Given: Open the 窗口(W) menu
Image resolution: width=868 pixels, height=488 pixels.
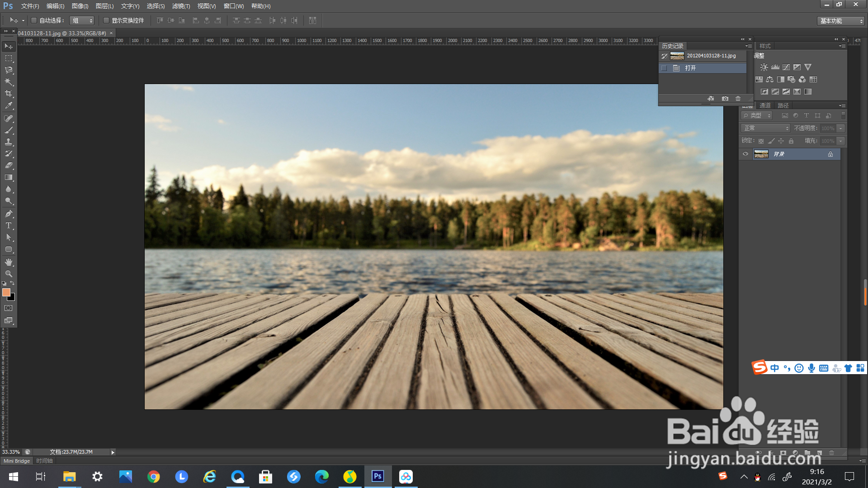Looking at the screenshot, I should [x=234, y=6].
